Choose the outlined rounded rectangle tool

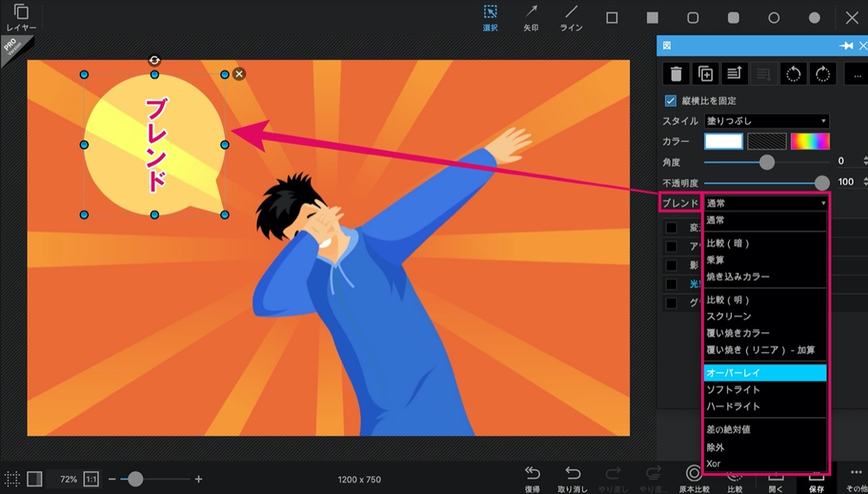tap(693, 18)
